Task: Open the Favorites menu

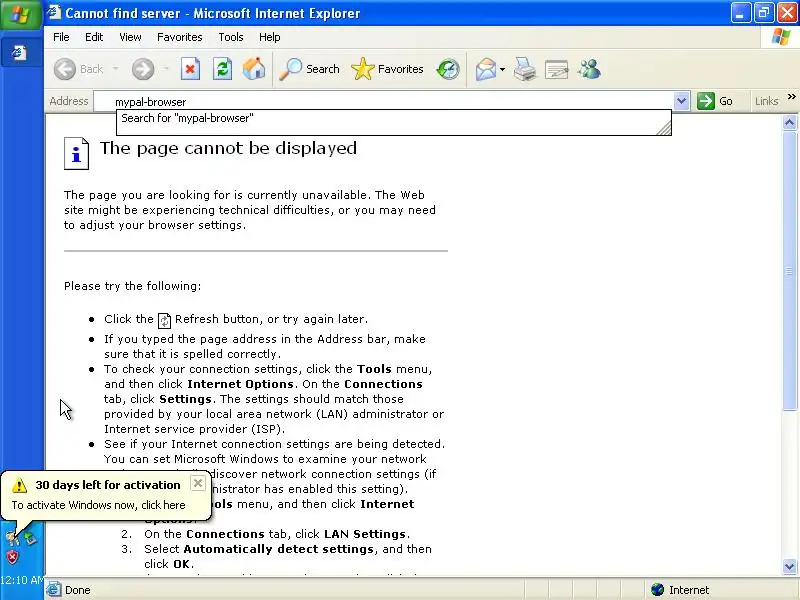Action: pyautogui.click(x=180, y=37)
